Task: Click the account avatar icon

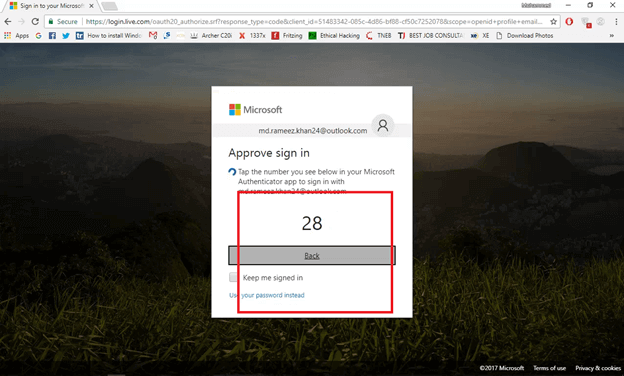Action: tap(383, 126)
